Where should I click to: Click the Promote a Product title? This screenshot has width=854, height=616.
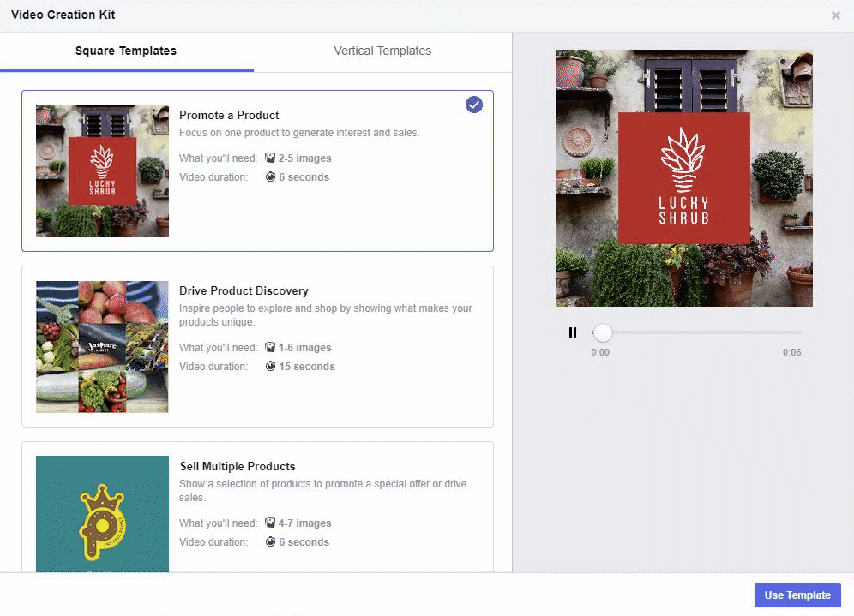[229, 116]
